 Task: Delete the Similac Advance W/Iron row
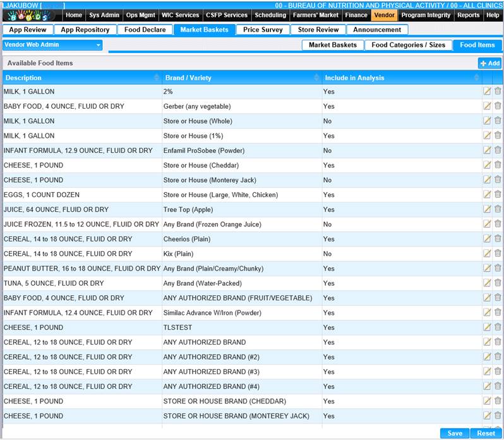498,313
